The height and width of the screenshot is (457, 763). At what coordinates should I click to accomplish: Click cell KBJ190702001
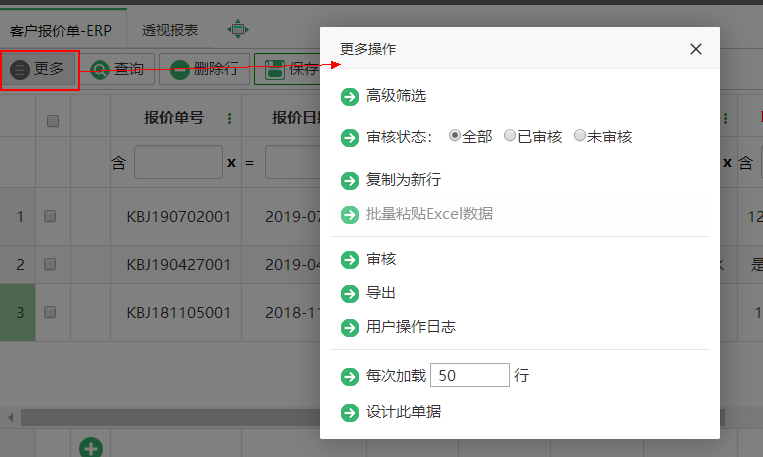[x=179, y=217]
